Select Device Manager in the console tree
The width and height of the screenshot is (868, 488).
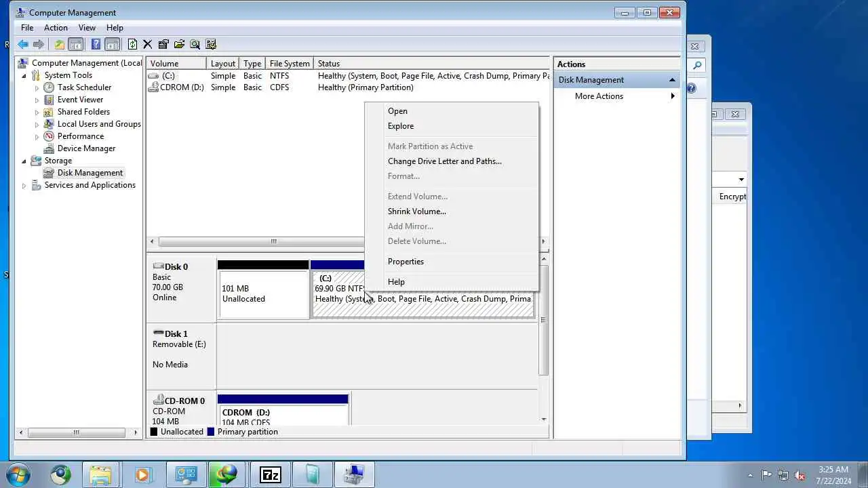86,148
